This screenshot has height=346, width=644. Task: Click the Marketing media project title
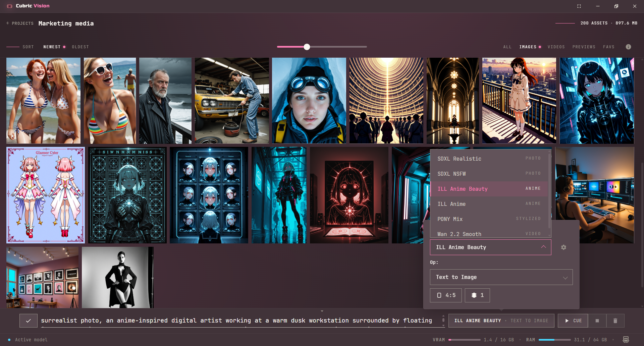coord(66,23)
